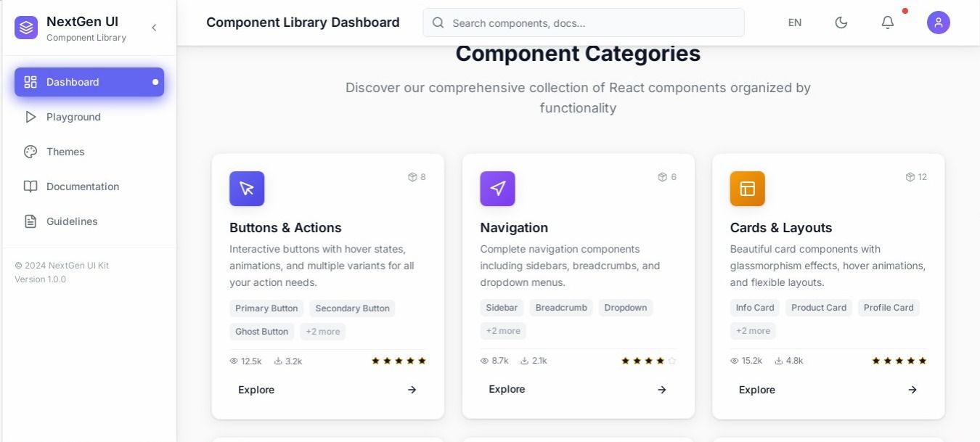980x442 pixels.
Task: Select the Primary Button tag
Action: pyautogui.click(x=266, y=308)
